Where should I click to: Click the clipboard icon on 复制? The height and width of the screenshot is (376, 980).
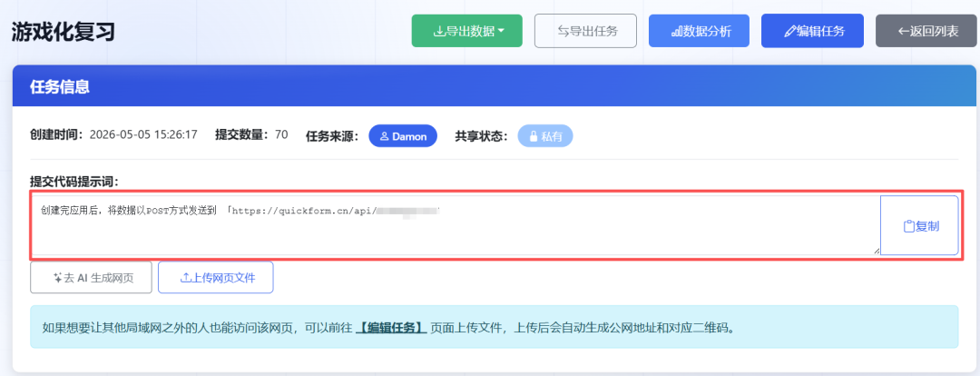(909, 226)
